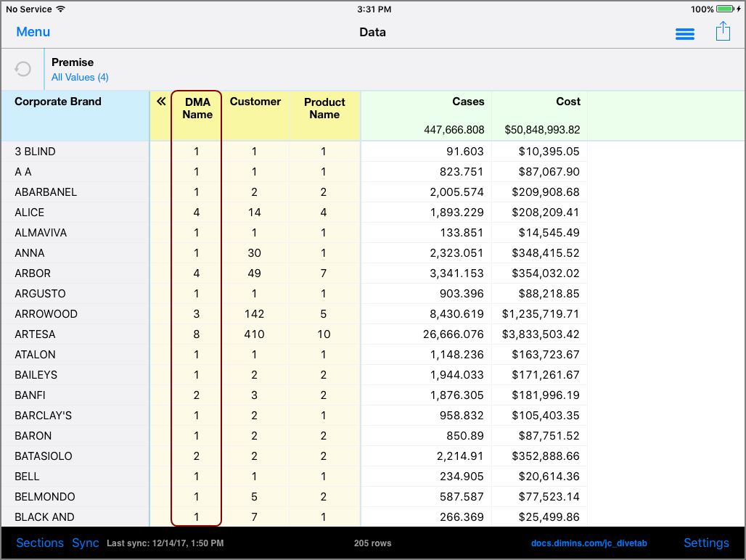Tap the Wi-Fi icon in status bar
Viewport: 746px width, 560px height.
pyautogui.click(x=60, y=9)
